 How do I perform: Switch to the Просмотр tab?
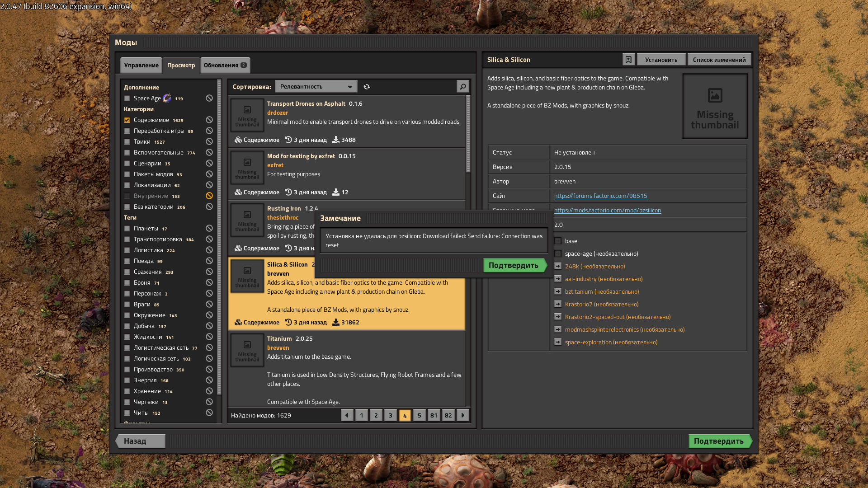click(x=181, y=65)
